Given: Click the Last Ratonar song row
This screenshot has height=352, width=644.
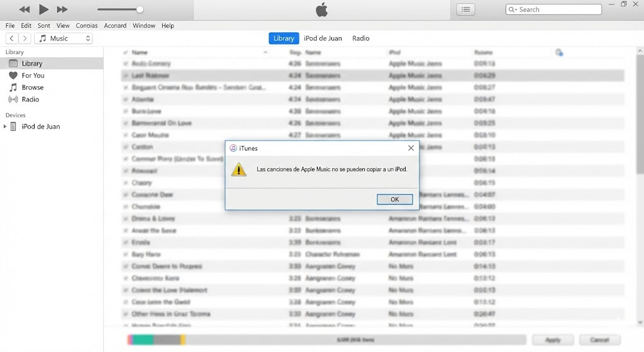Looking at the screenshot, I should tap(372, 76).
